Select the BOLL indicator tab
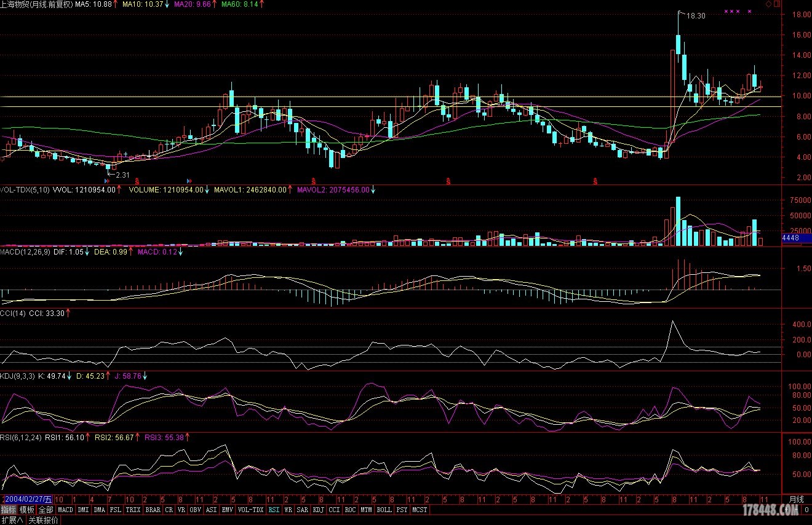This screenshot has height=525, width=812. [x=384, y=510]
